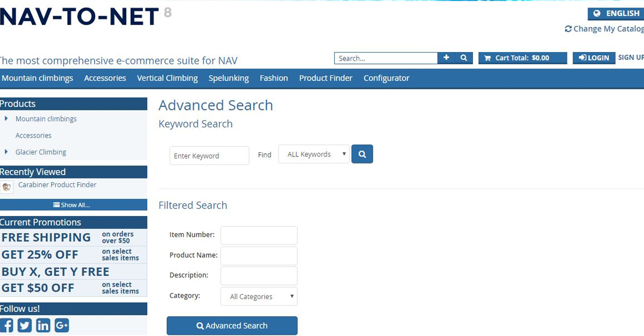Click the plus icon beside header search
The height and width of the screenshot is (336, 644).
pyautogui.click(x=447, y=58)
